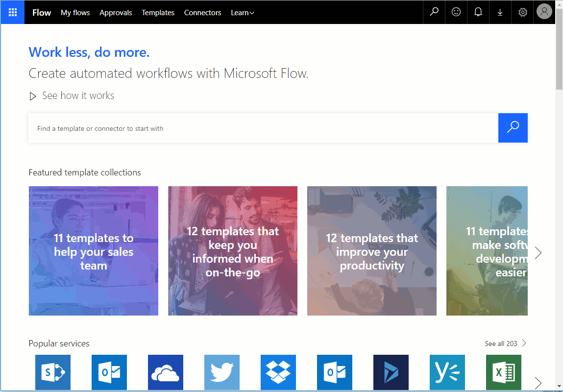Click the blue search button beside template field

point(513,128)
